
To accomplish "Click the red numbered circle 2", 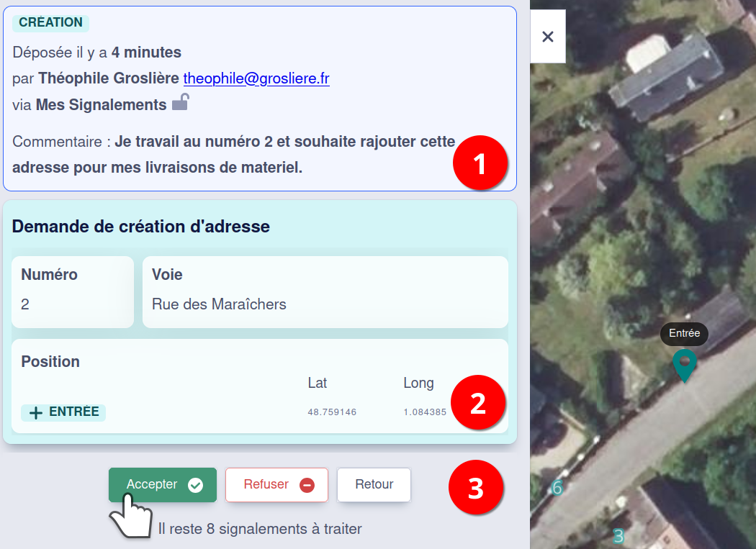I will [x=478, y=403].
